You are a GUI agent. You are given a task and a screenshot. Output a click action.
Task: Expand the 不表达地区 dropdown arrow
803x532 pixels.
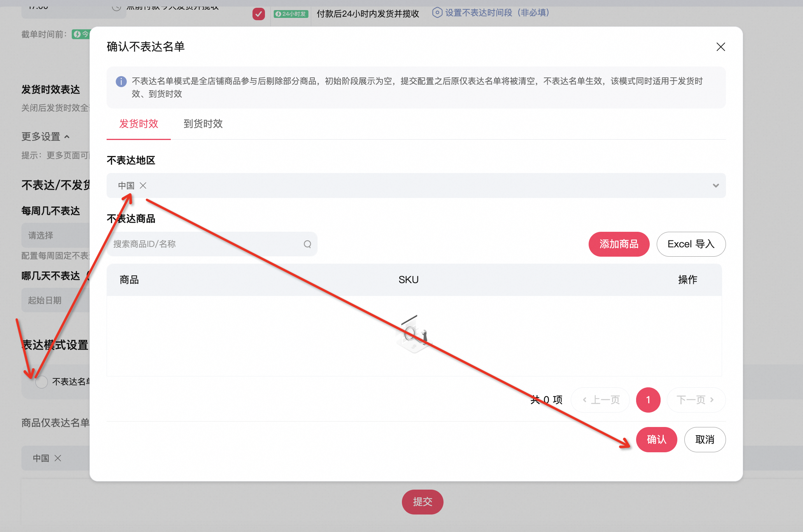point(715,185)
